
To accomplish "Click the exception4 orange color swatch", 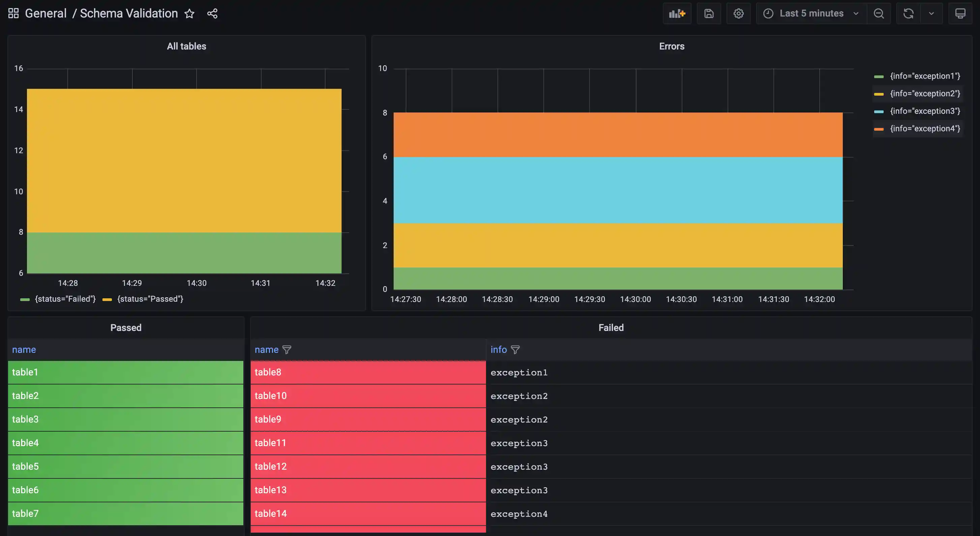I will click(879, 129).
